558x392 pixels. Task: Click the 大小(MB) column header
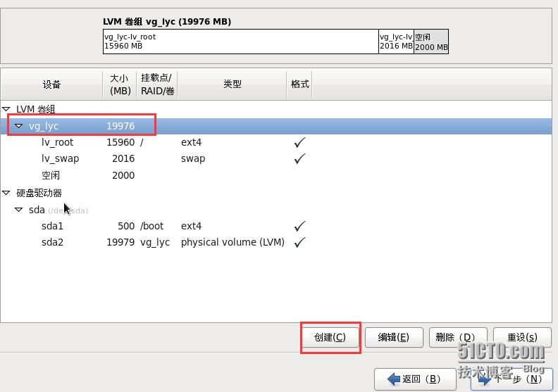click(x=120, y=84)
